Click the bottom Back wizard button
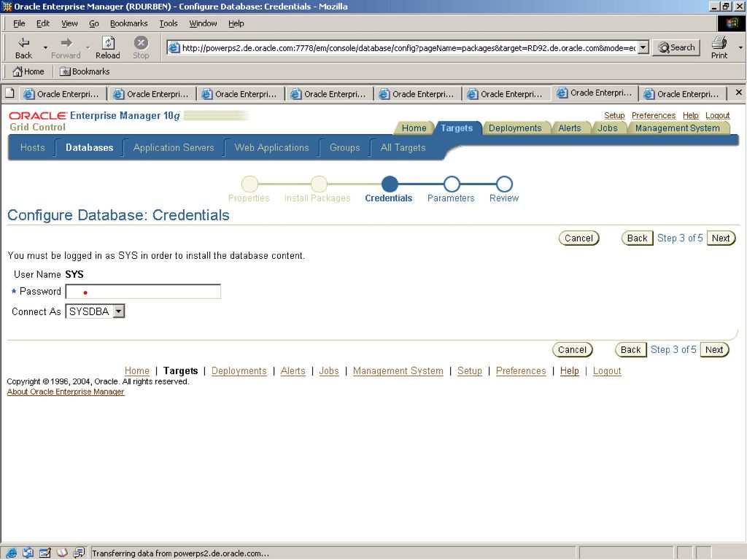This screenshot has width=747, height=560. [x=630, y=349]
